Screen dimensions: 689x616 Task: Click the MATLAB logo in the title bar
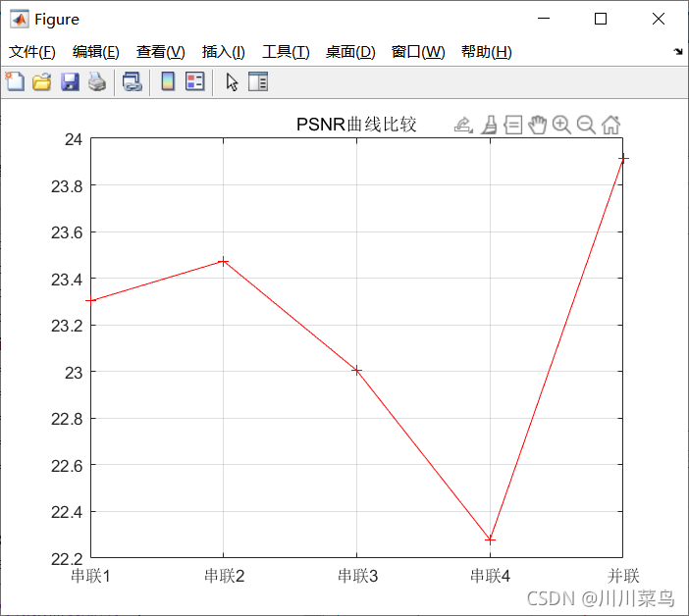click(20, 19)
